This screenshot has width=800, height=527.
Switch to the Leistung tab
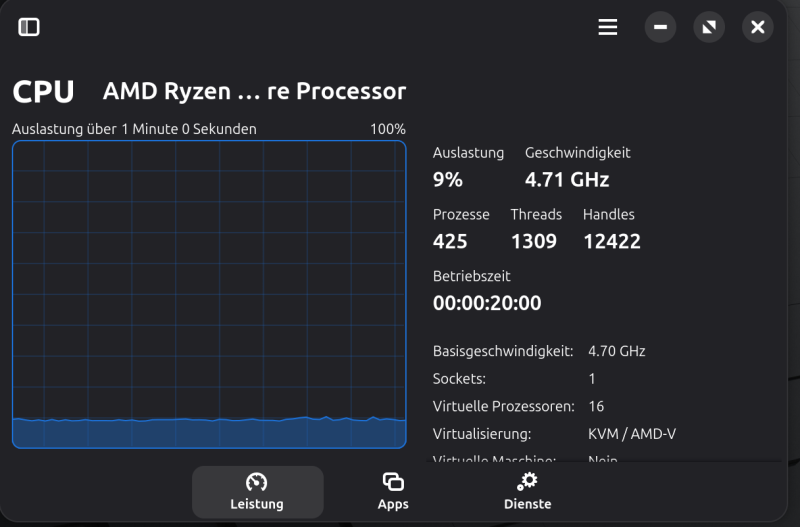point(257,492)
